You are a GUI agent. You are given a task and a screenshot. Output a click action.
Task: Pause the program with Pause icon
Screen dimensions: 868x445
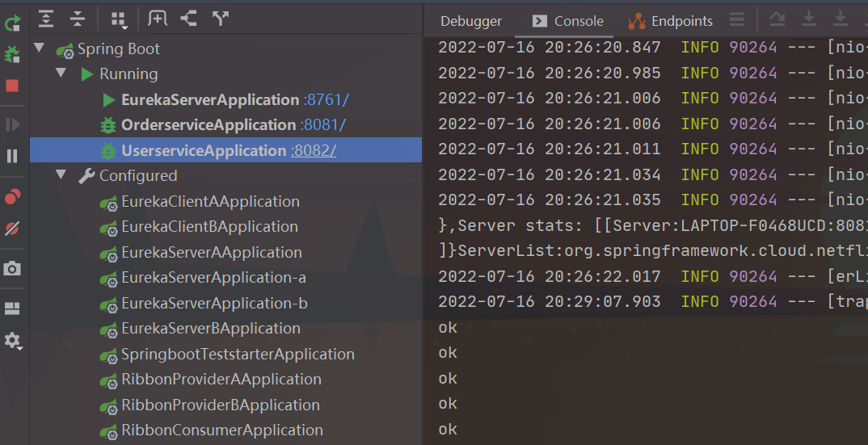click(12, 156)
